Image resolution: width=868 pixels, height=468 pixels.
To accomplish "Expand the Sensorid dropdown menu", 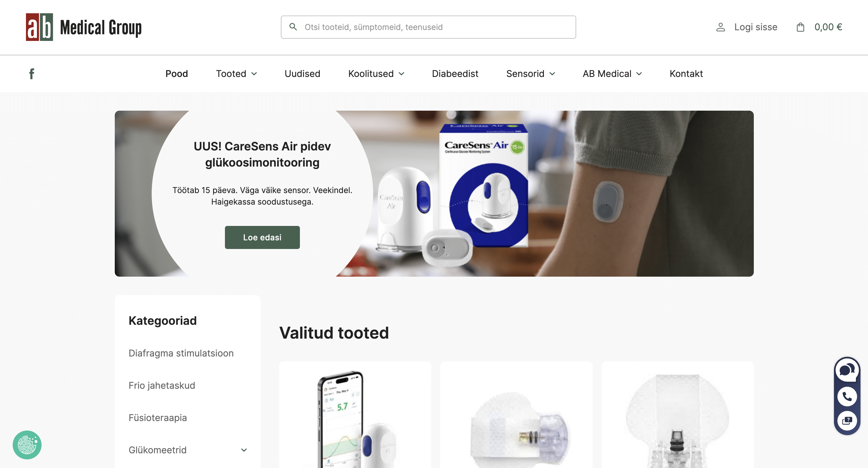I will 531,74.
